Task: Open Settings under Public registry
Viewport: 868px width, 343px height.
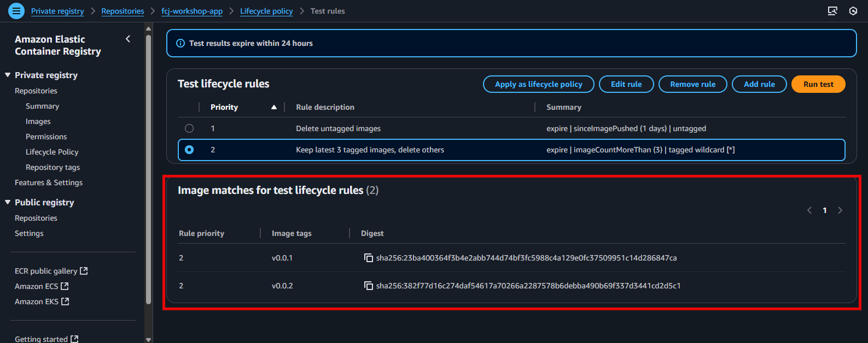Action: click(x=29, y=233)
